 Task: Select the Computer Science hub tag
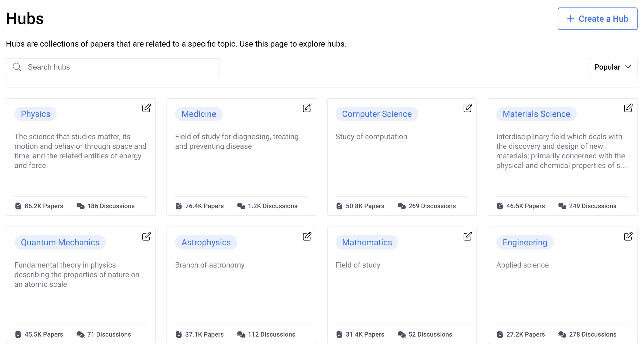[x=377, y=114]
